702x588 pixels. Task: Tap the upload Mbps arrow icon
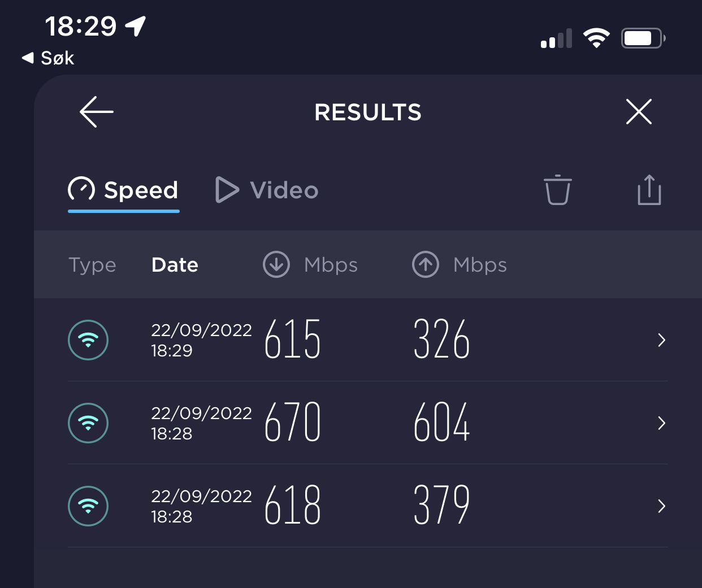click(426, 264)
